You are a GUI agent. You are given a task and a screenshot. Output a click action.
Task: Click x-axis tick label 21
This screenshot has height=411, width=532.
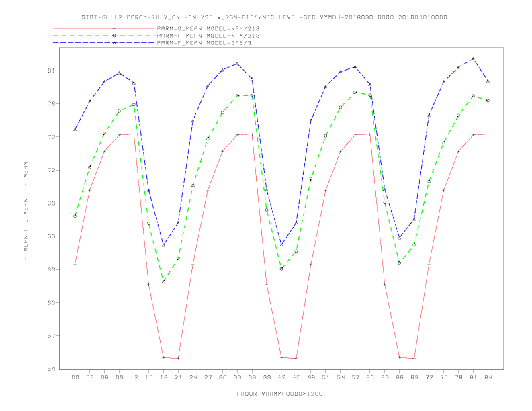[x=178, y=377]
